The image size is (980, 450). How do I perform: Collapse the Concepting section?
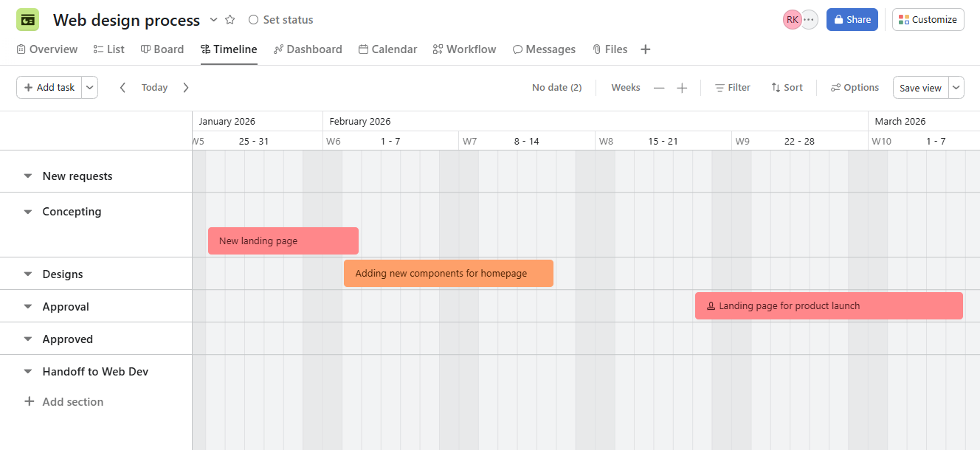tap(27, 212)
